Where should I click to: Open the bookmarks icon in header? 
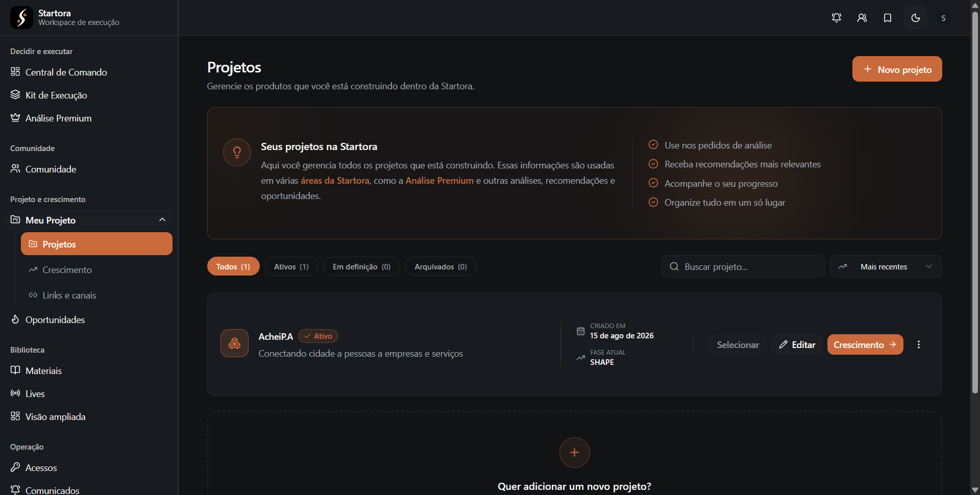(888, 18)
